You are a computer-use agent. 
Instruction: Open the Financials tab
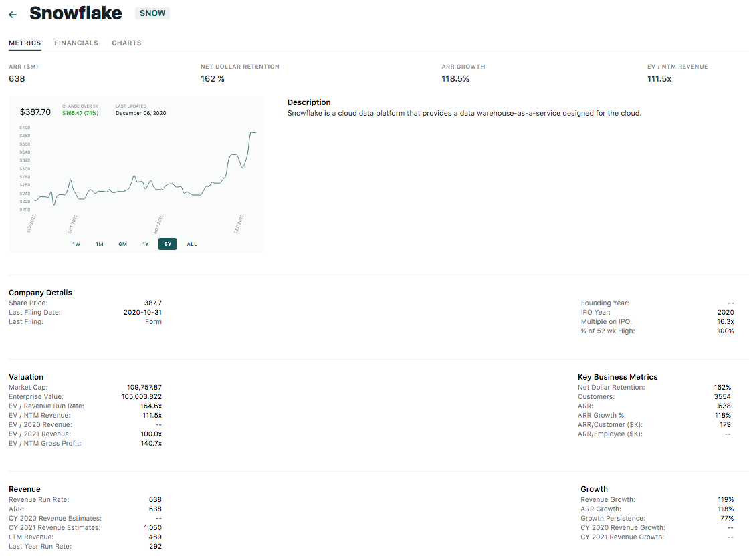76,43
